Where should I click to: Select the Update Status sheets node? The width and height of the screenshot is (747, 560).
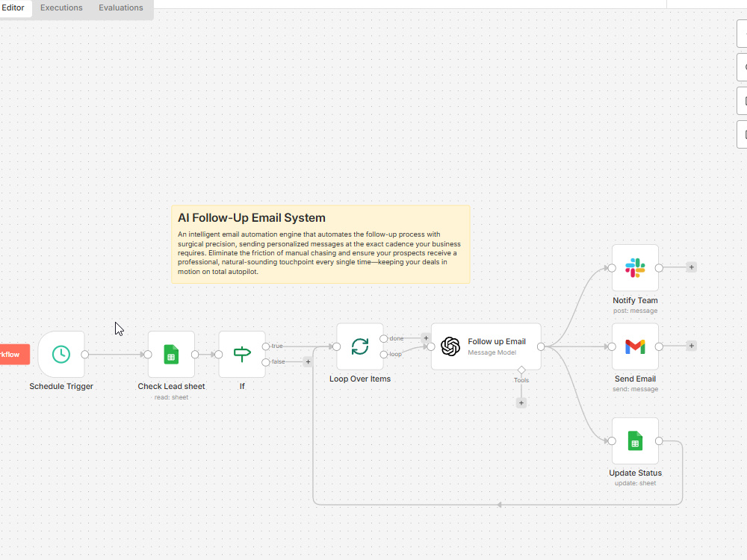coord(635,441)
